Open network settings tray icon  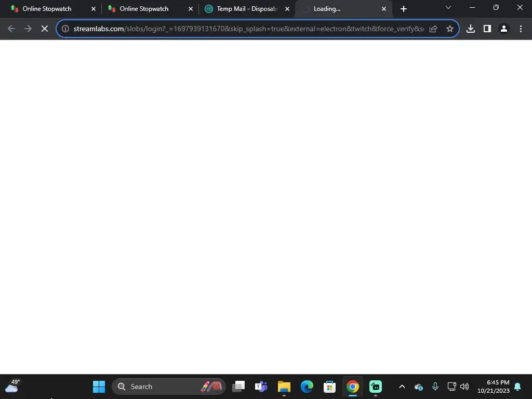[452, 387]
